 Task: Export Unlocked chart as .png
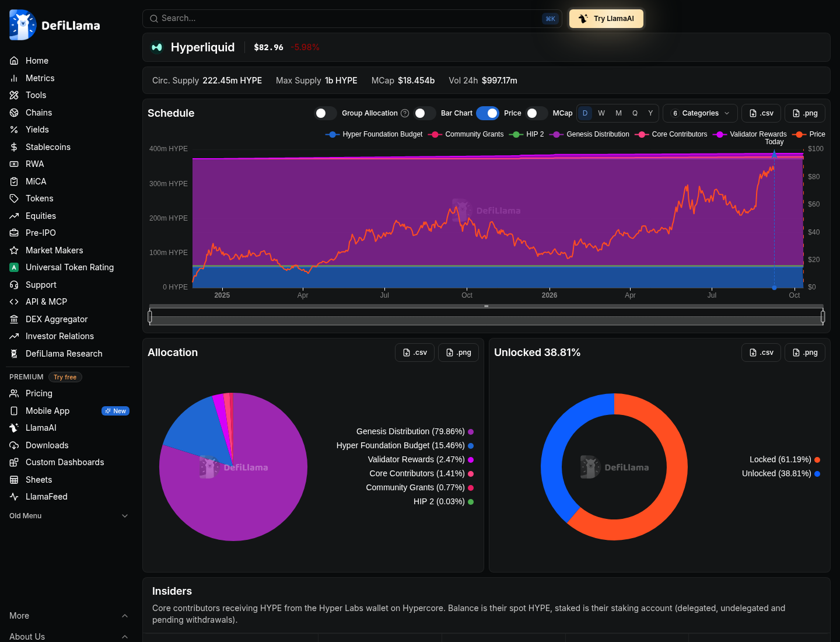pyautogui.click(x=805, y=353)
